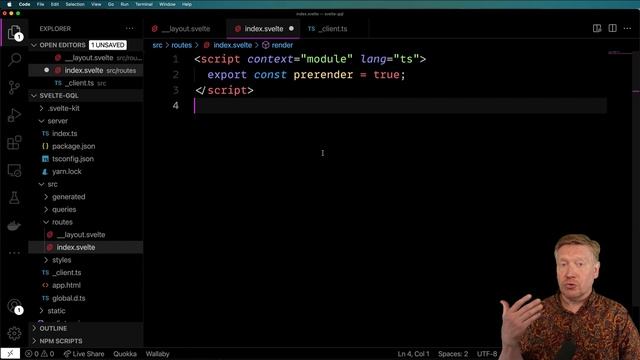Split the editor right
Screen dimensions: 640x360
click(612, 29)
